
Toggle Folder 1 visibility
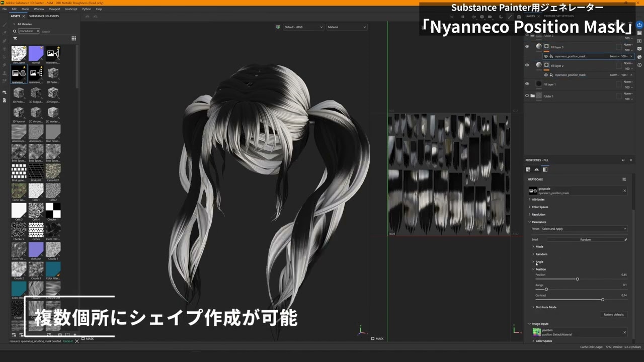527,96
